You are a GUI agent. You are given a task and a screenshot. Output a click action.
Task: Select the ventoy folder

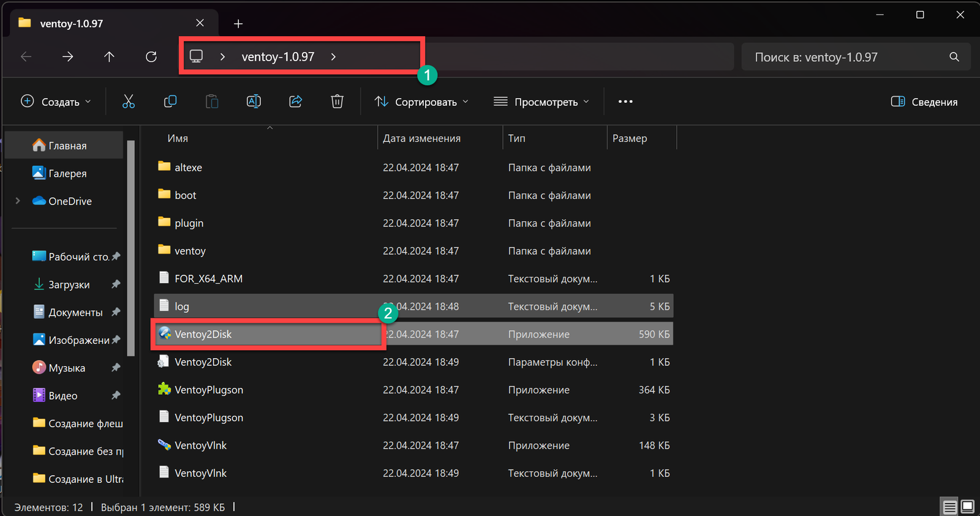coord(413,251)
